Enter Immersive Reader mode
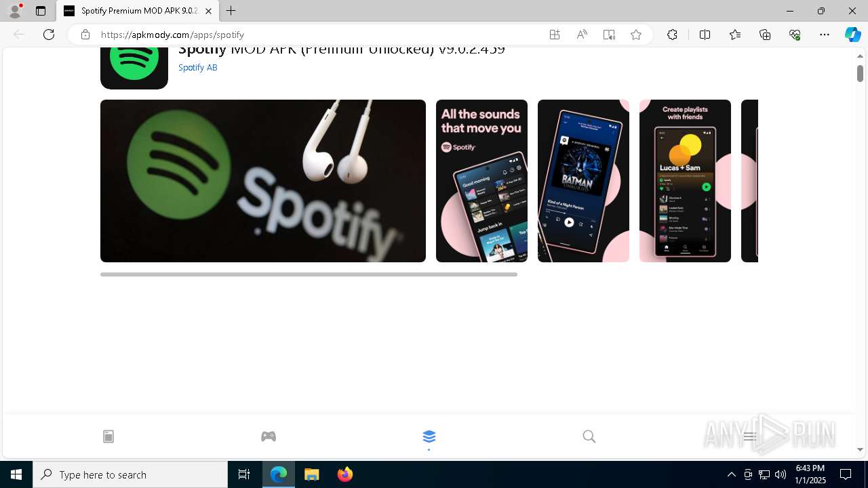The width and height of the screenshot is (868, 488). click(x=609, y=35)
